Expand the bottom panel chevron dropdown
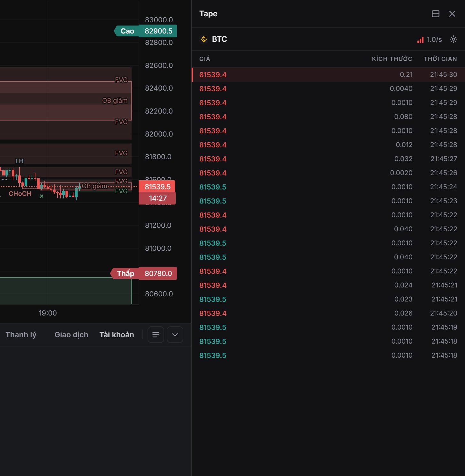The height and width of the screenshot is (476, 465). (175, 335)
